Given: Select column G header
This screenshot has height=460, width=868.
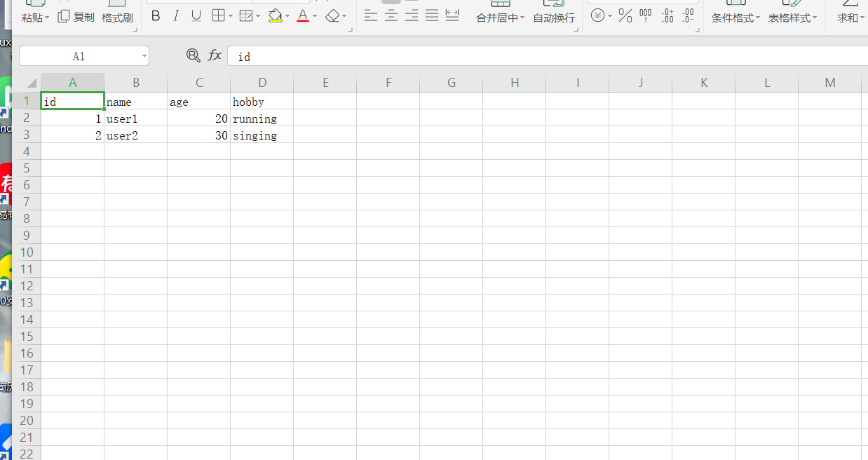Looking at the screenshot, I should click(x=452, y=83).
